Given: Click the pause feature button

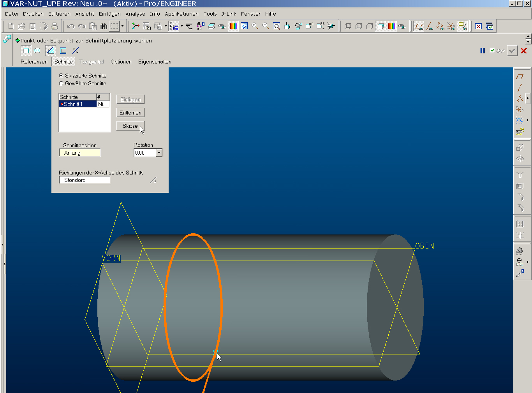Looking at the screenshot, I should pyautogui.click(x=483, y=51).
